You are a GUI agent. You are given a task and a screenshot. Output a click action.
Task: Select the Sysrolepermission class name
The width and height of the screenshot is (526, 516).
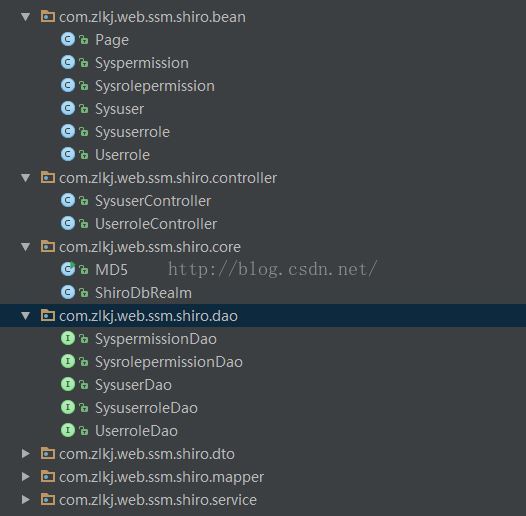(155, 86)
